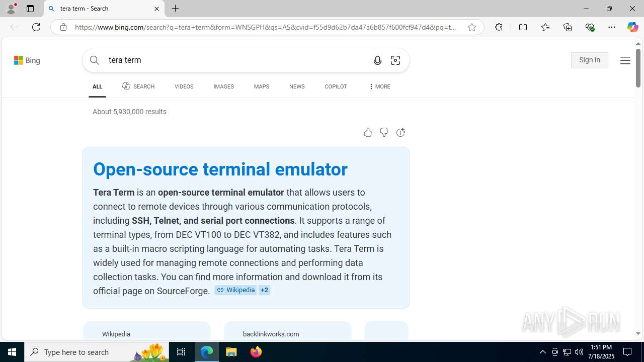
Task: Switch to NEWS results
Action: (297, 86)
